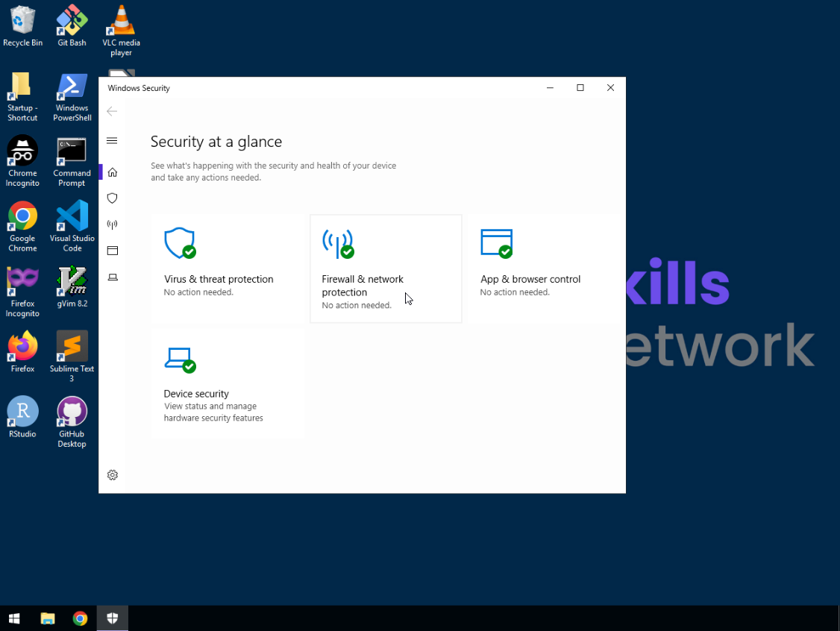Navigate back using the arrow

tap(111, 110)
